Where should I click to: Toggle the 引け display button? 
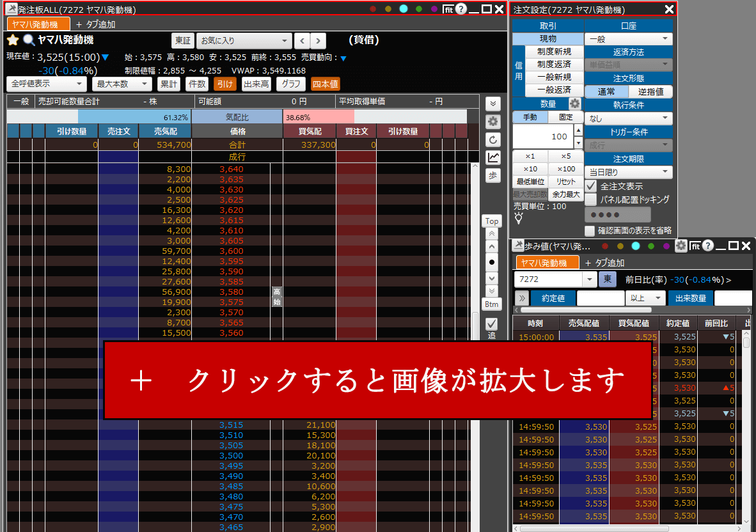click(x=224, y=84)
